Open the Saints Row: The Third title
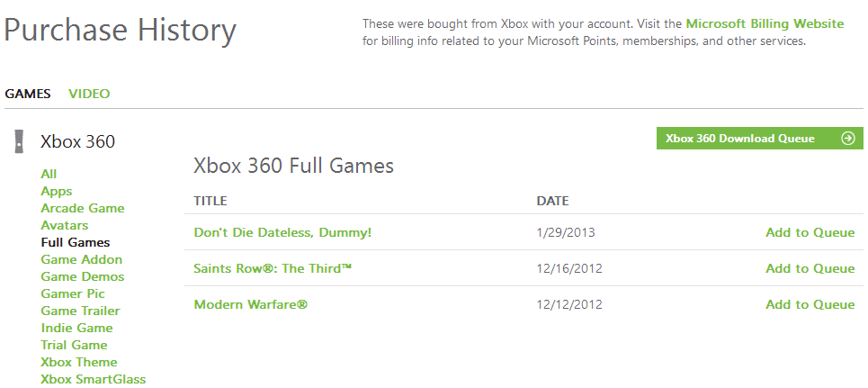Viewport: 868px width, 388px height. tap(273, 268)
